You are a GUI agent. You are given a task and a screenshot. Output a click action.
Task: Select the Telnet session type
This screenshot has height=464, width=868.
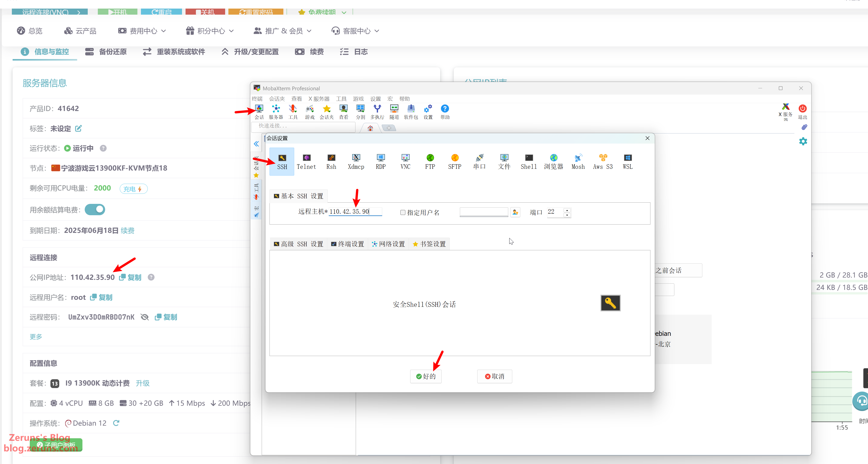tap(306, 161)
